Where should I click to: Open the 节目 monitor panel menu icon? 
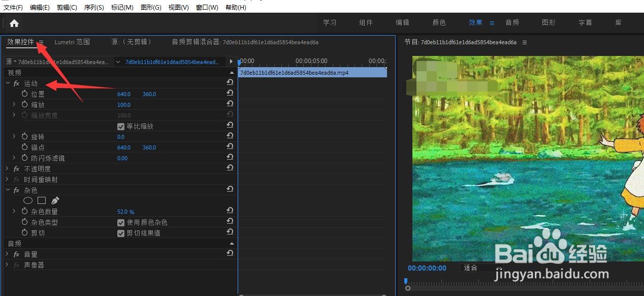click(x=525, y=42)
